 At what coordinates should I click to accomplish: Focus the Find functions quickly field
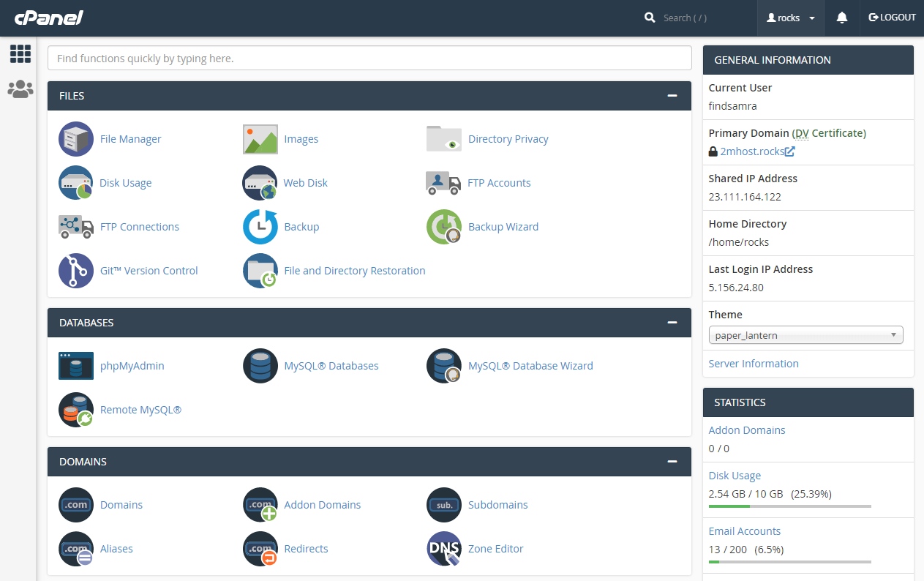coord(369,59)
